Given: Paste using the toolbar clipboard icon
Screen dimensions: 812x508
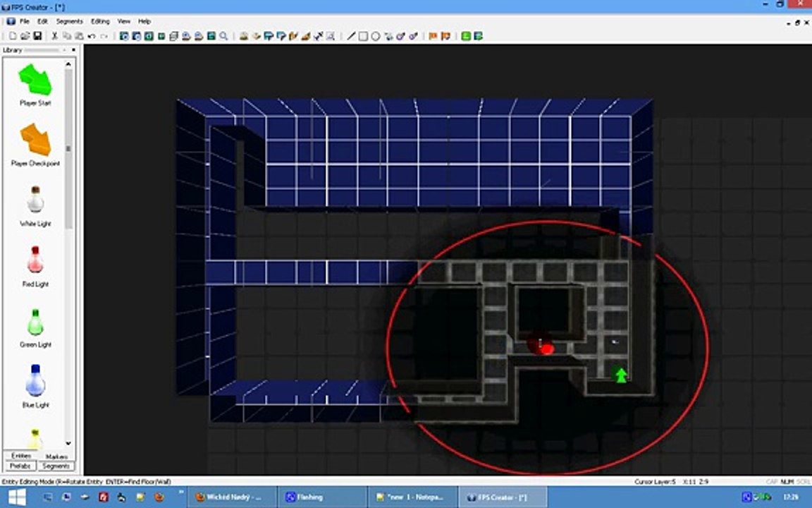Looking at the screenshot, I should coord(79,36).
